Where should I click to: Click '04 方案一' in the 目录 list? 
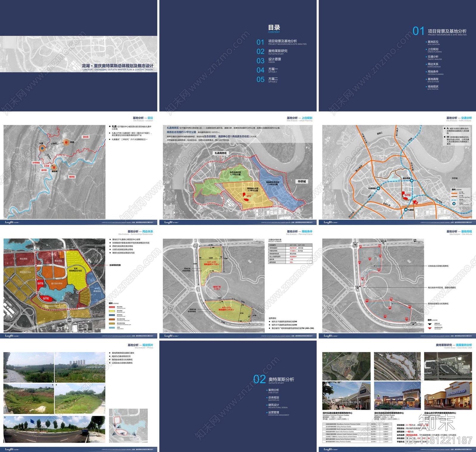coord(267,70)
